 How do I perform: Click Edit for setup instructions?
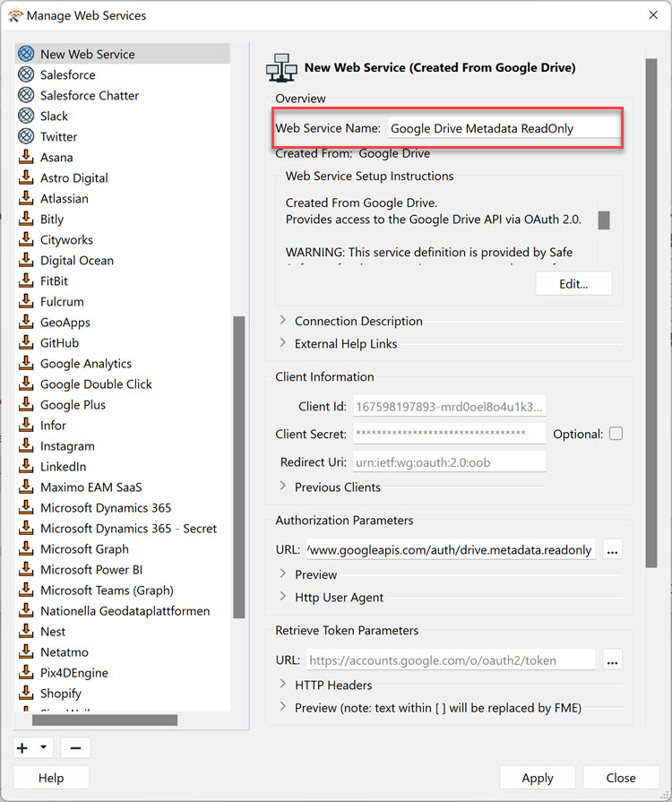tap(573, 284)
